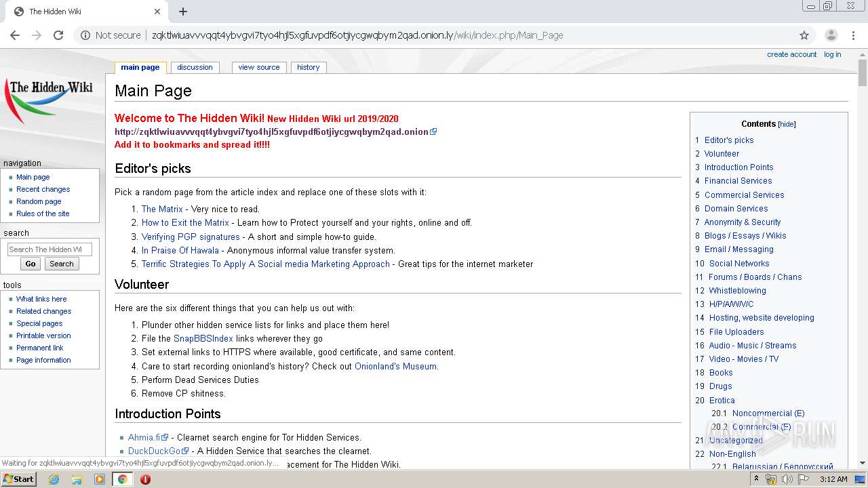Switch to the discussion tab
Screen dimensions: 868x488
(195, 67)
